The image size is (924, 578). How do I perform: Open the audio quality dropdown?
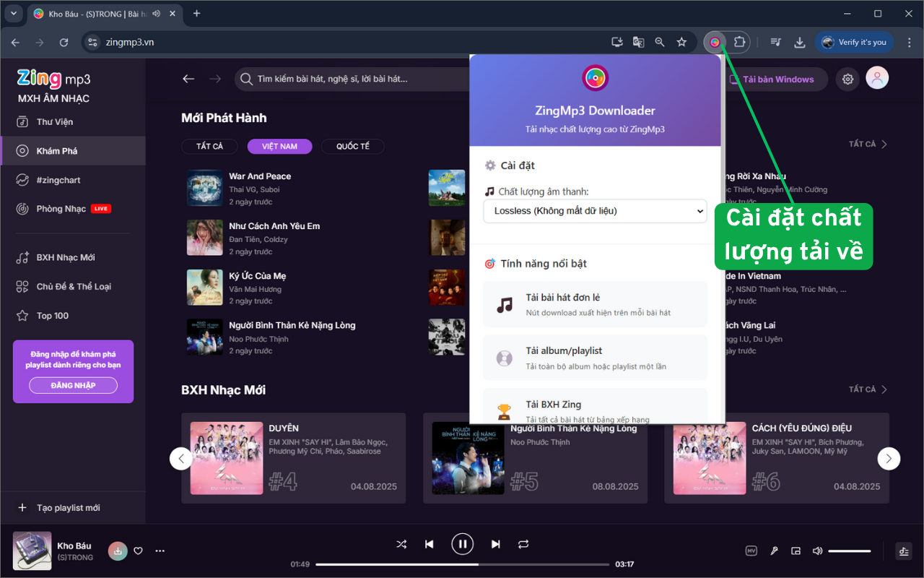pyautogui.click(x=595, y=211)
